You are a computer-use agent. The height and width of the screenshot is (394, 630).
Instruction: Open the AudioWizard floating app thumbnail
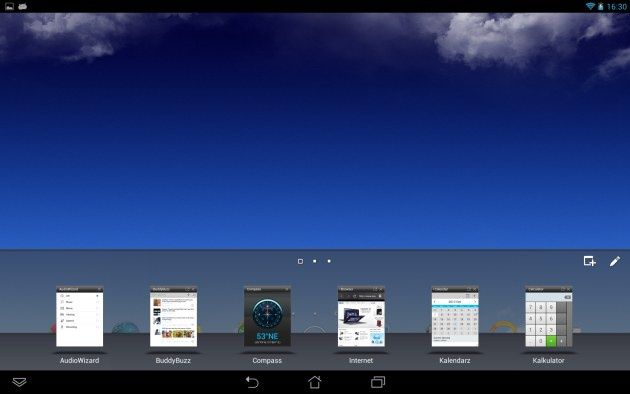[80, 316]
